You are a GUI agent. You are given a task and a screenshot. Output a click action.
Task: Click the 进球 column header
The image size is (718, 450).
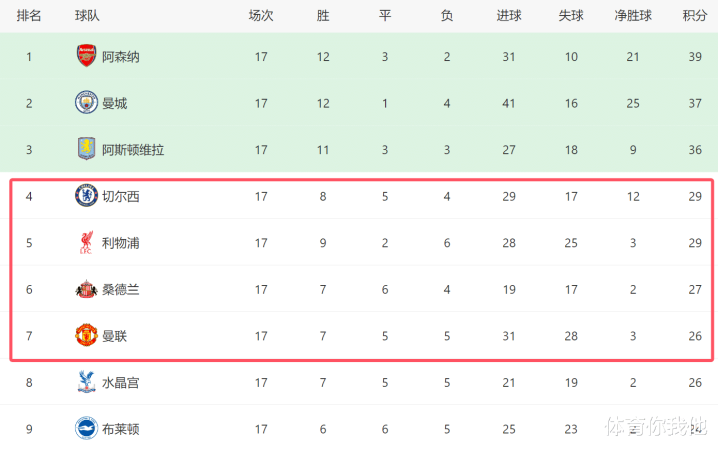(509, 16)
